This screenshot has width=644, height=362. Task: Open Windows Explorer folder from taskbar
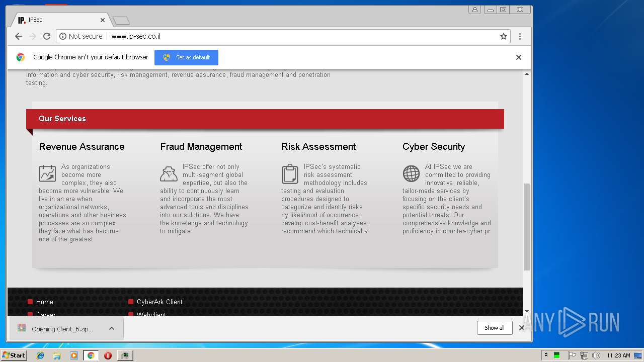pos(57,355)
